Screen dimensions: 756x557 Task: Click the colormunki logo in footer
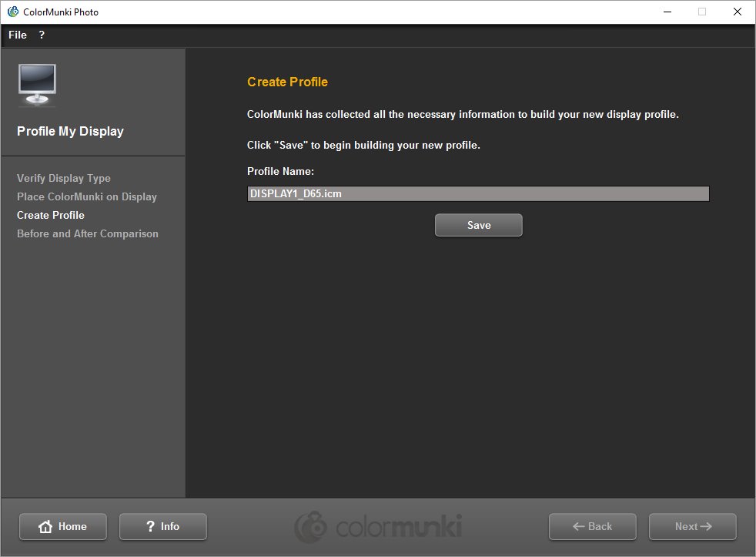[377, 527]
